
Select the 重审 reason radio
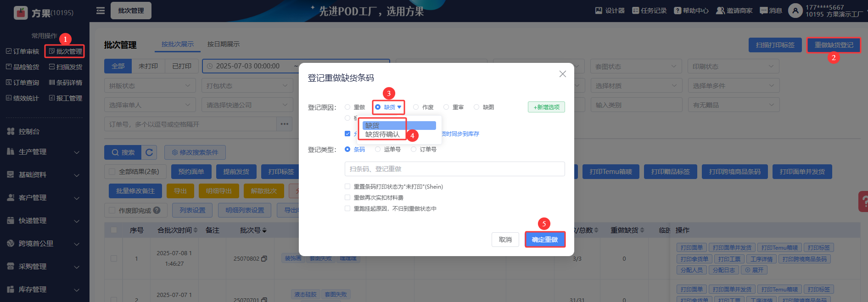tap(446, 107)
